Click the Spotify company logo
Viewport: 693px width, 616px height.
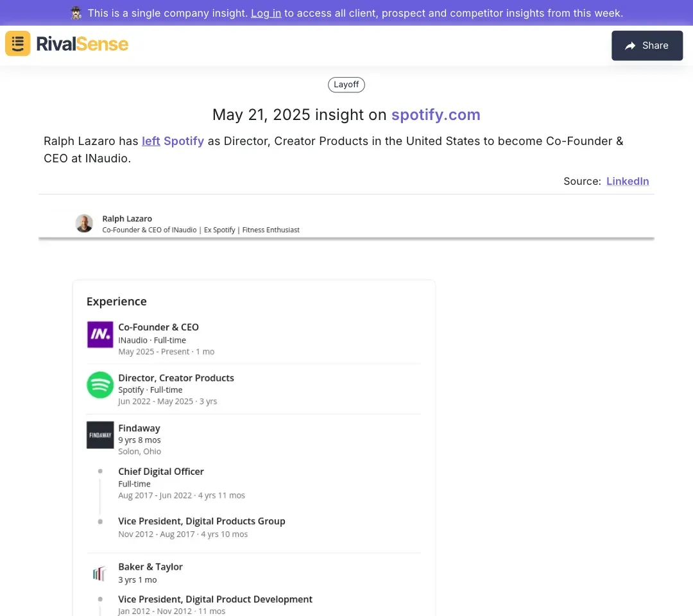click(100, 385)
